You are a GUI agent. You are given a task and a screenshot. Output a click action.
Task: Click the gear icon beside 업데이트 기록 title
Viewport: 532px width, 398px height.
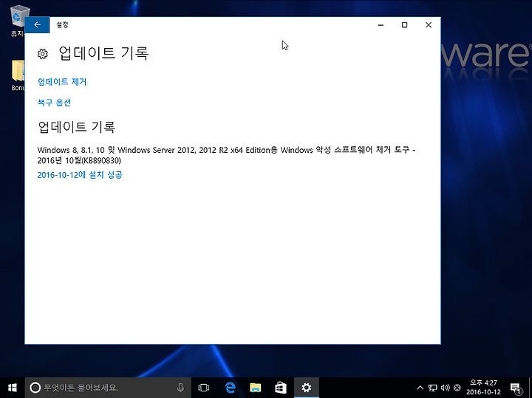[42, 54]
